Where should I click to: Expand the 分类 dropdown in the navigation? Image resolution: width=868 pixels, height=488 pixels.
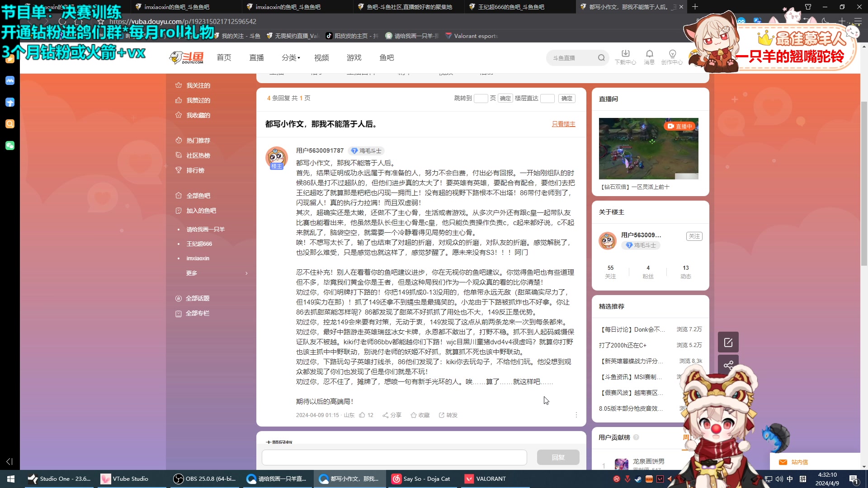coord(291,58)
